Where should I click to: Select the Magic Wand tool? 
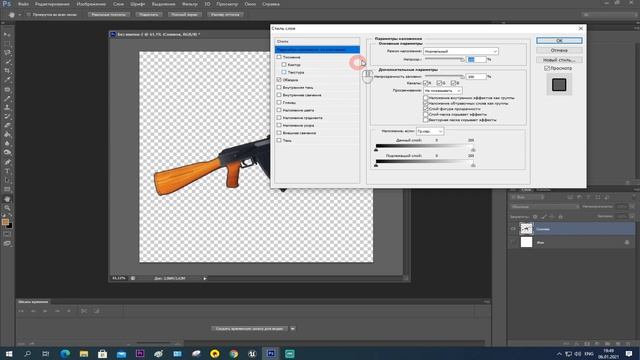(7, 62)
